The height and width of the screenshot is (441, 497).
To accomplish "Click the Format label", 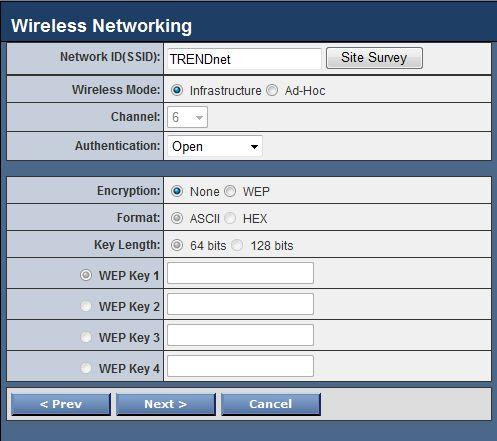I will (x=138, y=218).
